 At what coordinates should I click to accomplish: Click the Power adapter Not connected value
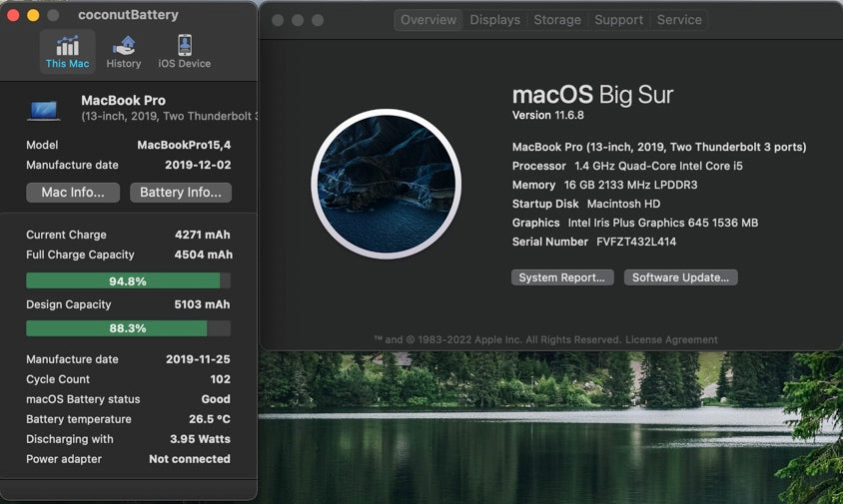click(x=190, y=459)
